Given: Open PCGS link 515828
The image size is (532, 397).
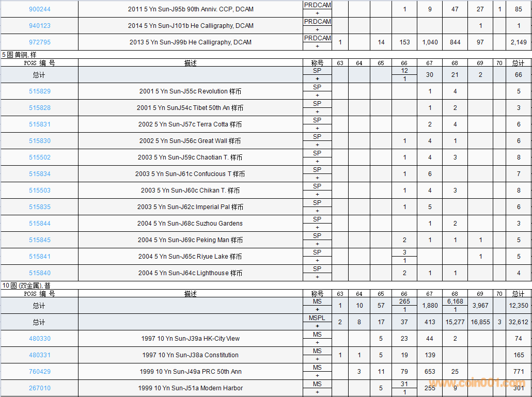Looking at the screenshot, I should point(40,108).
